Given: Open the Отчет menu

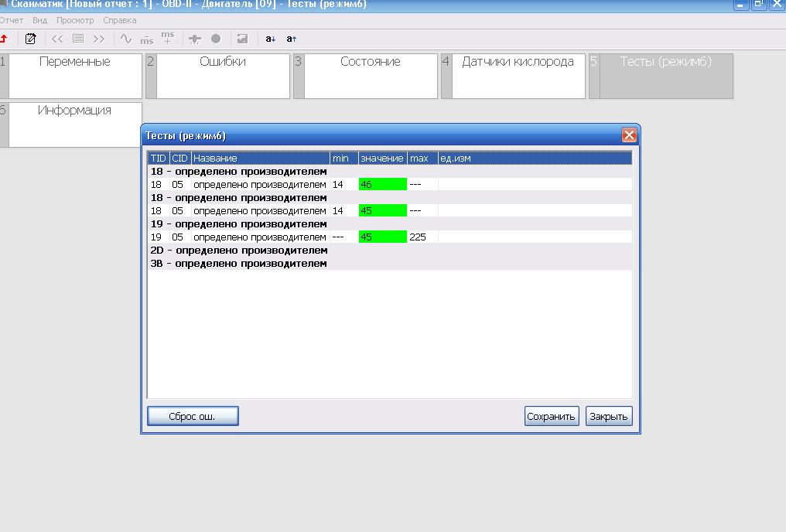Looking at the screenshot, I should click(11, 21).
